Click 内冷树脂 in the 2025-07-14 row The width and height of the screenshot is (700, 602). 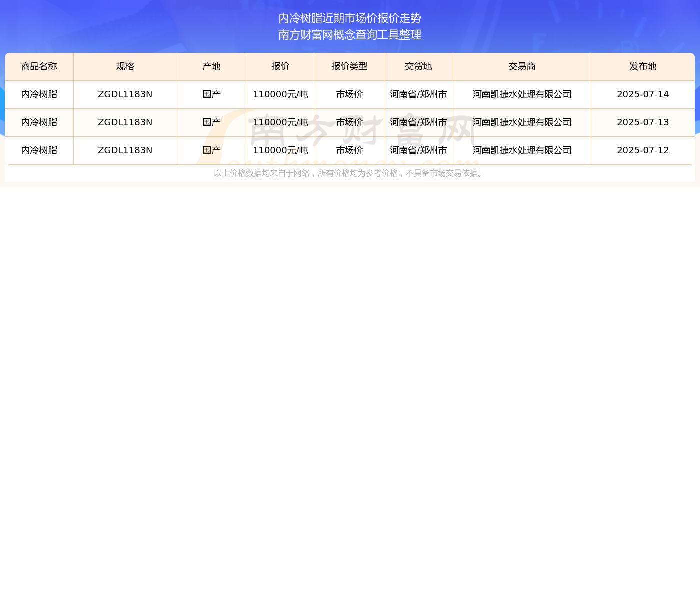click(x=39, y=94)
